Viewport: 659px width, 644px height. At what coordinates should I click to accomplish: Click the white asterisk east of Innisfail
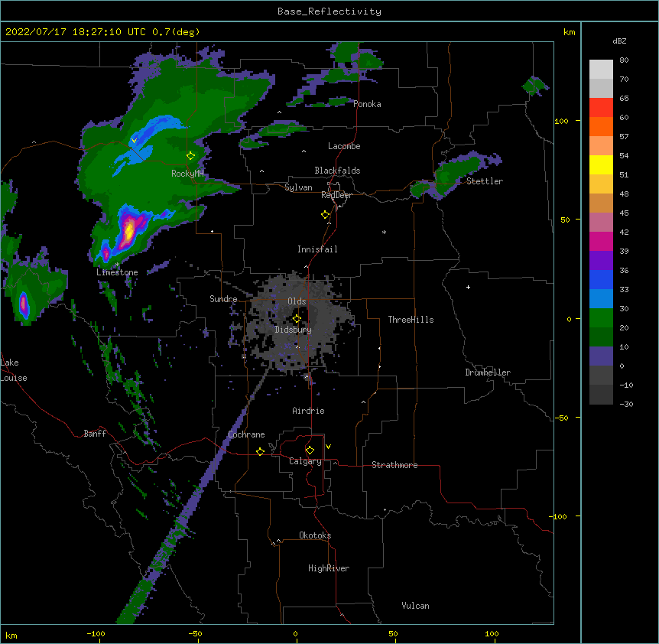pos(384,233)
